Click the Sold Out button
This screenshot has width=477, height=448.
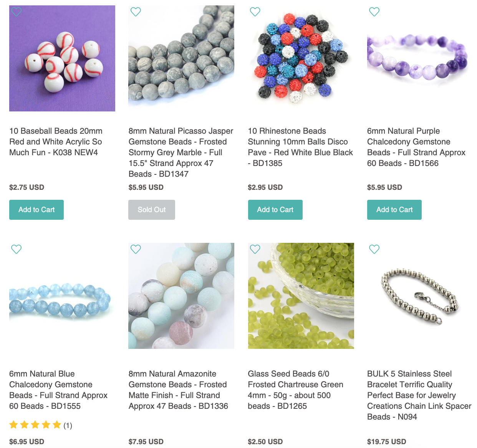152,210
